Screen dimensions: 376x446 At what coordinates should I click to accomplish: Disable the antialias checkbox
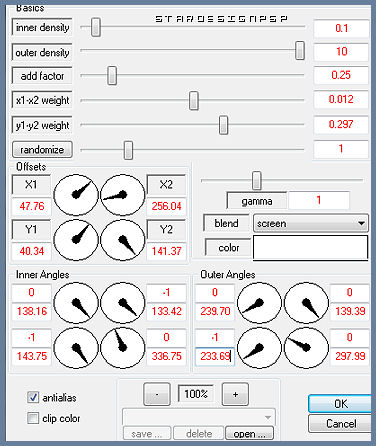point(33,397)
